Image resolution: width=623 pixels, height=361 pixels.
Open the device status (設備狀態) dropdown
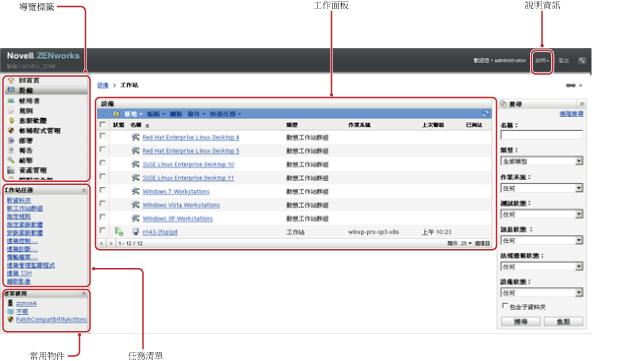542,293
